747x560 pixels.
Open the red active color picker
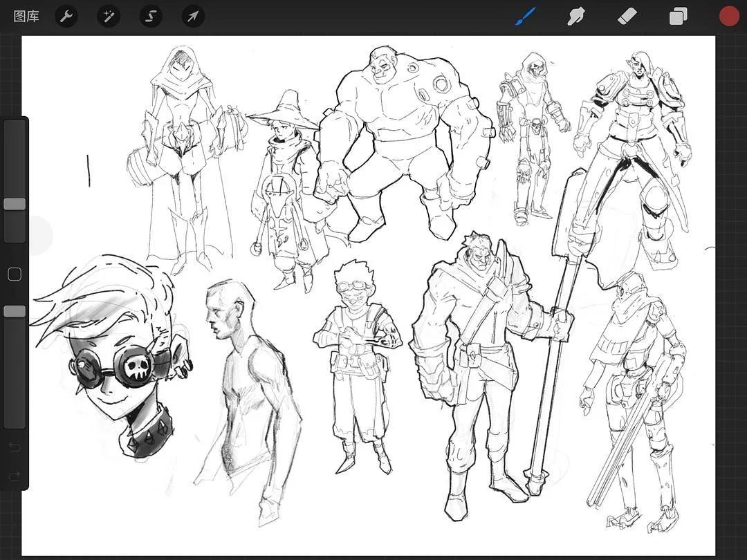pyautogui.click(x=729, y=16)
